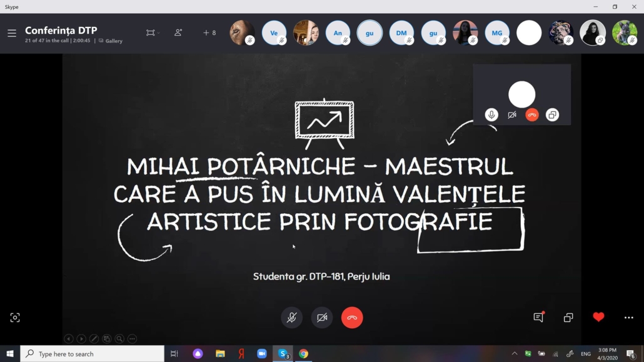Screen dimensions: 644x362
Task: Toggle the microphone mute in the bottom bar
Action: pyautogui.click(x=291, y=318)
